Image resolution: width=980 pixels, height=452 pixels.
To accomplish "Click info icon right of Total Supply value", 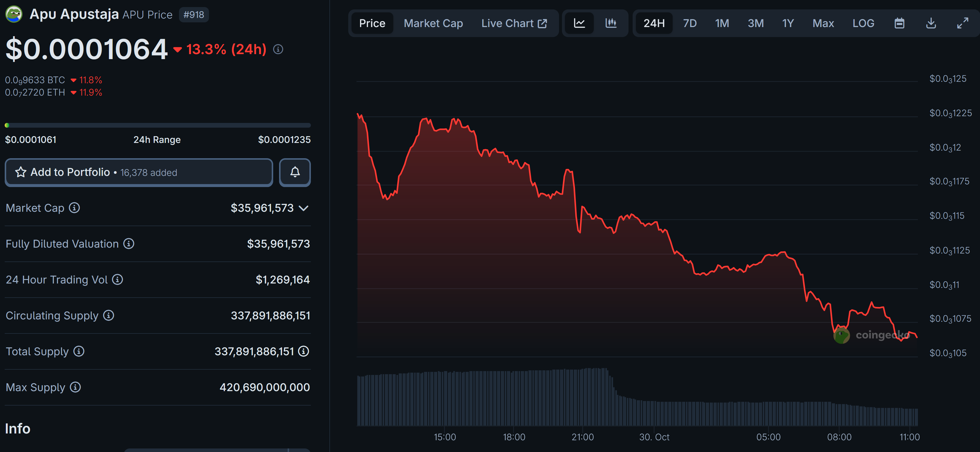I will 304,351.
